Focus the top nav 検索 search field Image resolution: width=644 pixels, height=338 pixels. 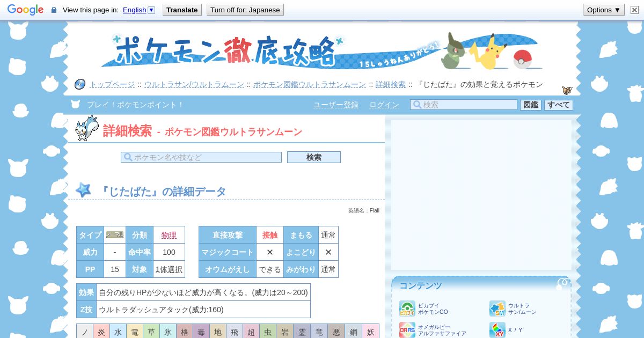[x=464, y=105]
